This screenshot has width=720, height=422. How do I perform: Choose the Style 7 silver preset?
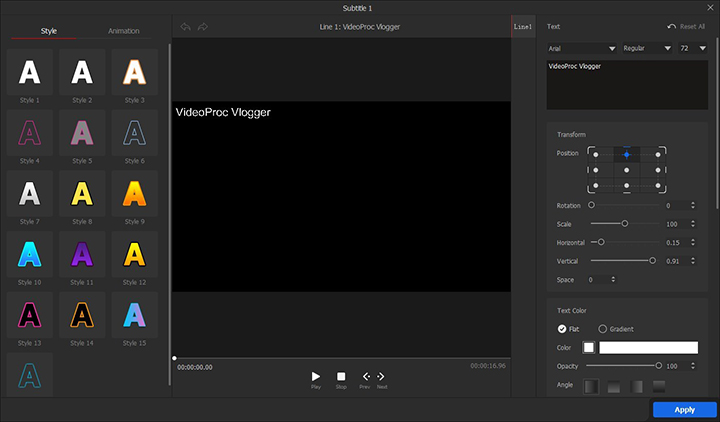29,193
